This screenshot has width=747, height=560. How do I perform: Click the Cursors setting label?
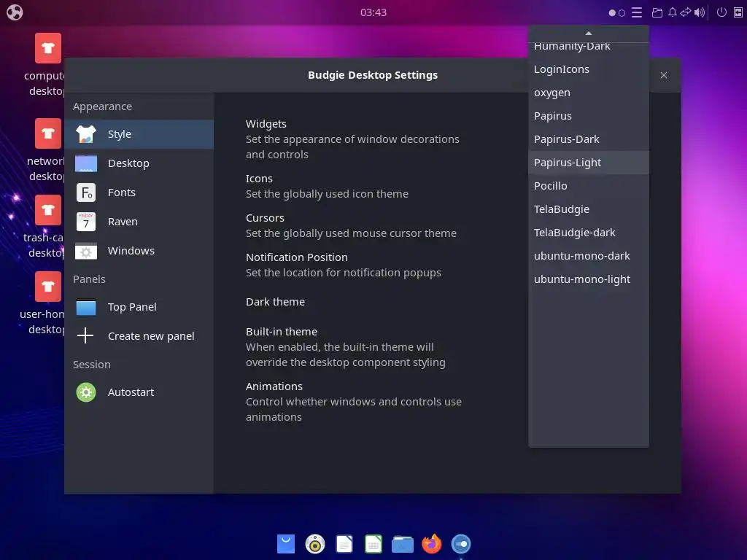click(x=265, y=218)
